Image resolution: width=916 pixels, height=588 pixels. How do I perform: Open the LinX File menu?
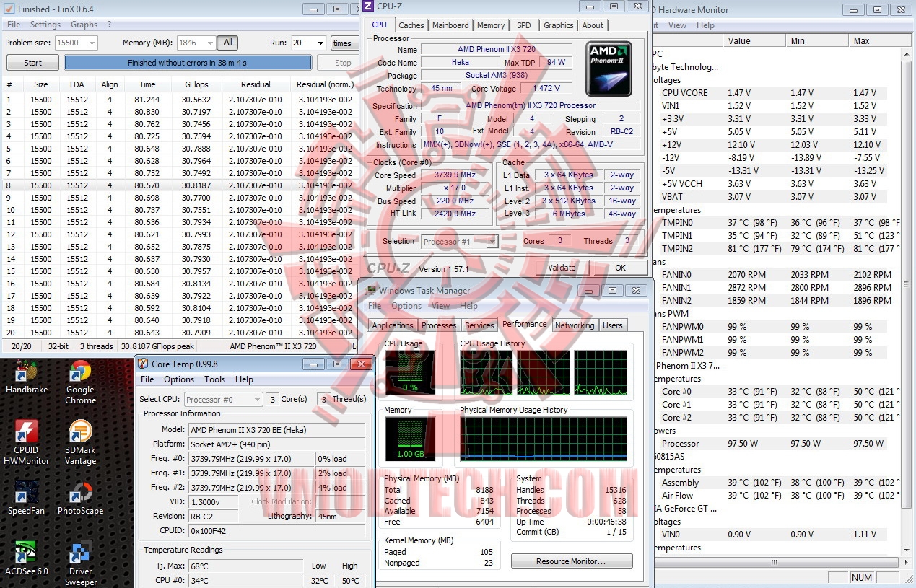14,25
